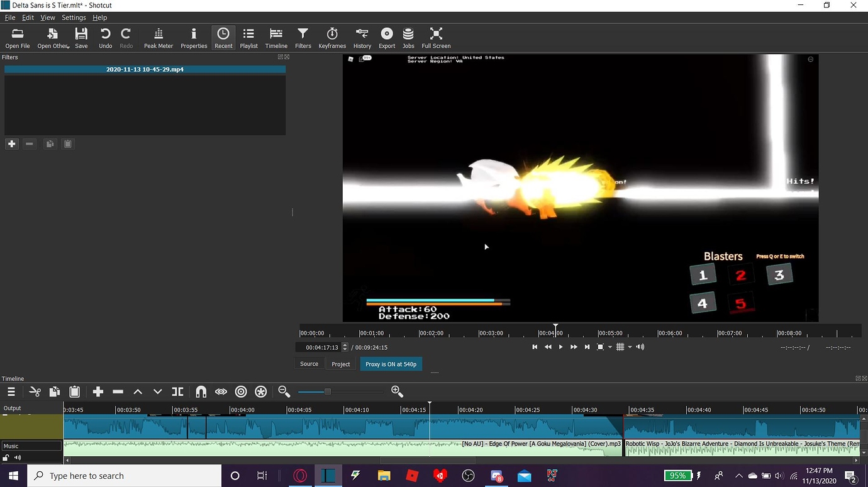Open the timeline hamburger menu
The width and height of the screenshot is (868, 487).
coord(11,392)
